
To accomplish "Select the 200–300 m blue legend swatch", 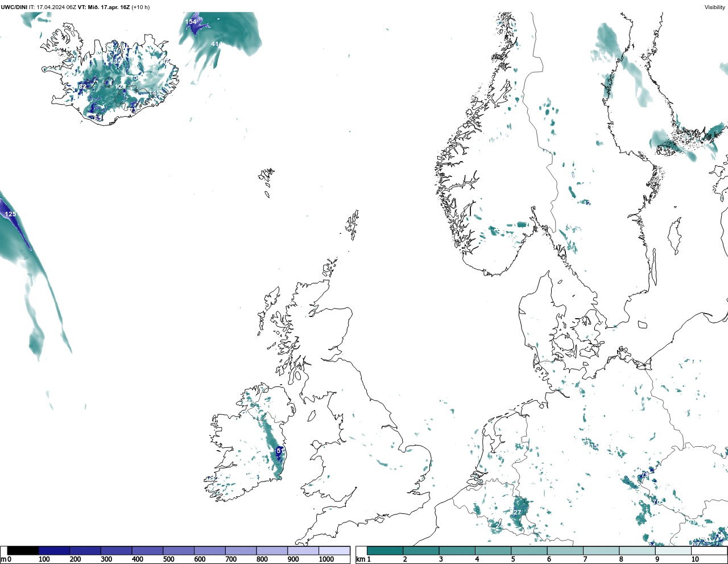I will tap(85, 551).
